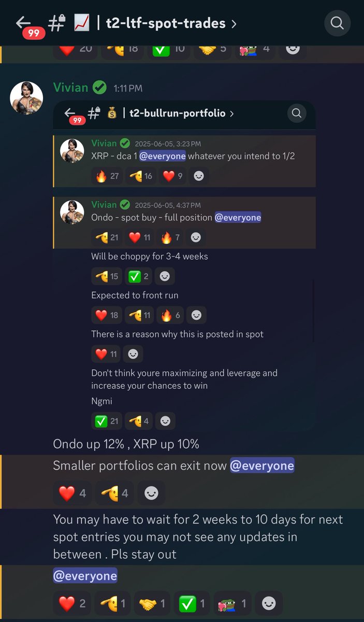Toggle checkmark reaction with 21 under Ngmi

click(107, 421)
